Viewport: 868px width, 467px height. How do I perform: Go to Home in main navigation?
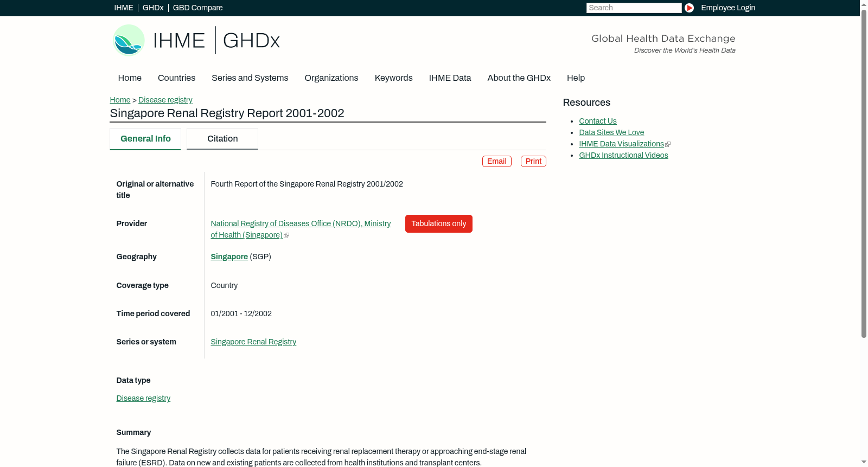(x=130, y=78)
